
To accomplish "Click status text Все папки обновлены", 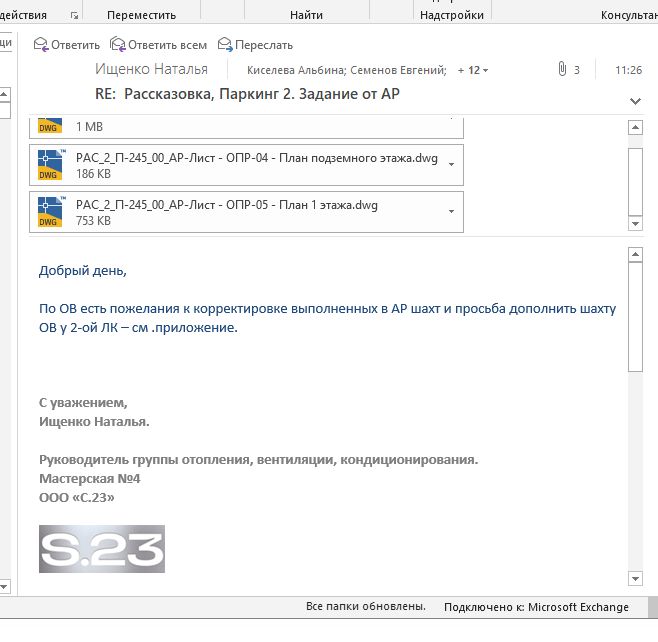I will pyautogui.click(x=366, y=606).
